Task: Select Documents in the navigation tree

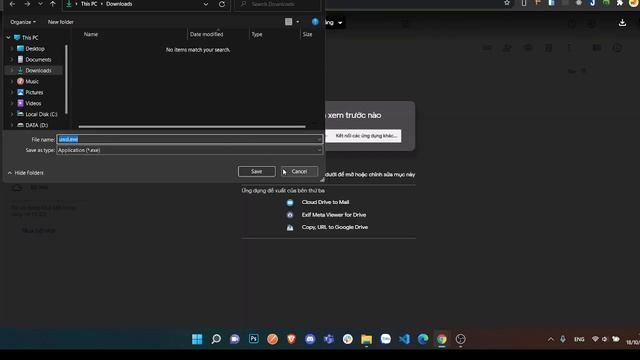Action: 38,60
